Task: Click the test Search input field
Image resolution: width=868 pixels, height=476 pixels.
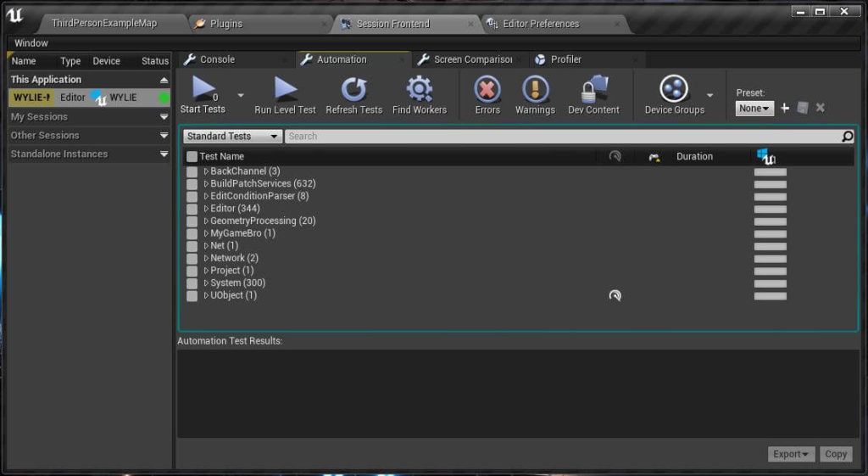Action: click(x=563, y=137)
